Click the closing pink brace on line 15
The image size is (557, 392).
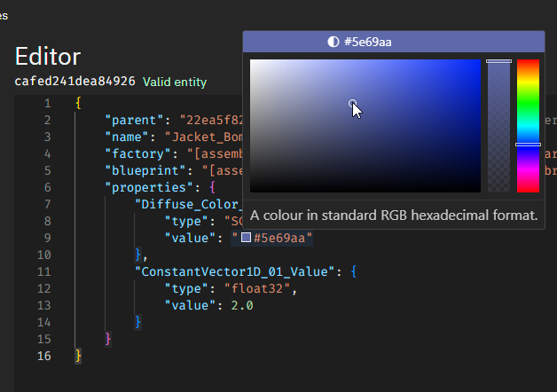[x=108, y=339]
